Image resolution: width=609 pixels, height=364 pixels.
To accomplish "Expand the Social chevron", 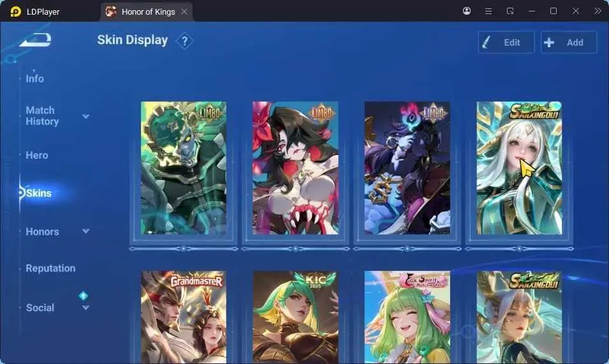I will click(x=86, y=308).
